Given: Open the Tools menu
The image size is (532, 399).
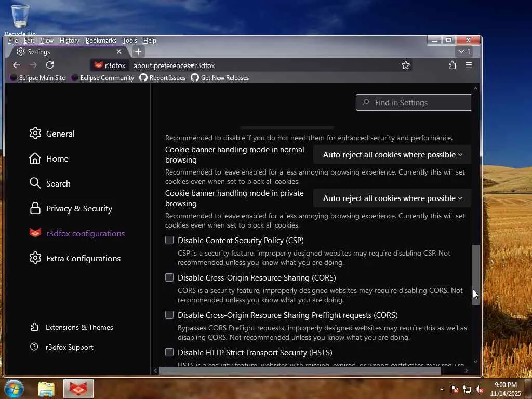Looking at the screenshot, I should (129, 41).
